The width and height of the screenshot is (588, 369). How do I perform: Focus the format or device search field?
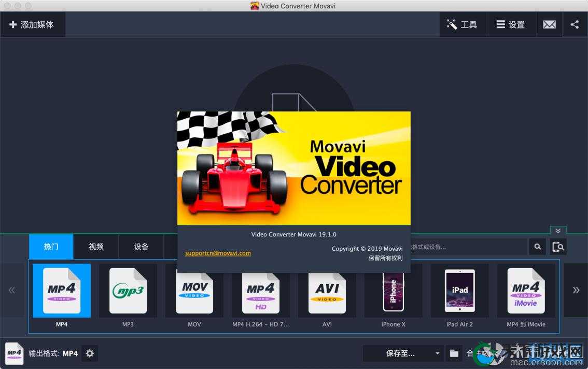469,247
